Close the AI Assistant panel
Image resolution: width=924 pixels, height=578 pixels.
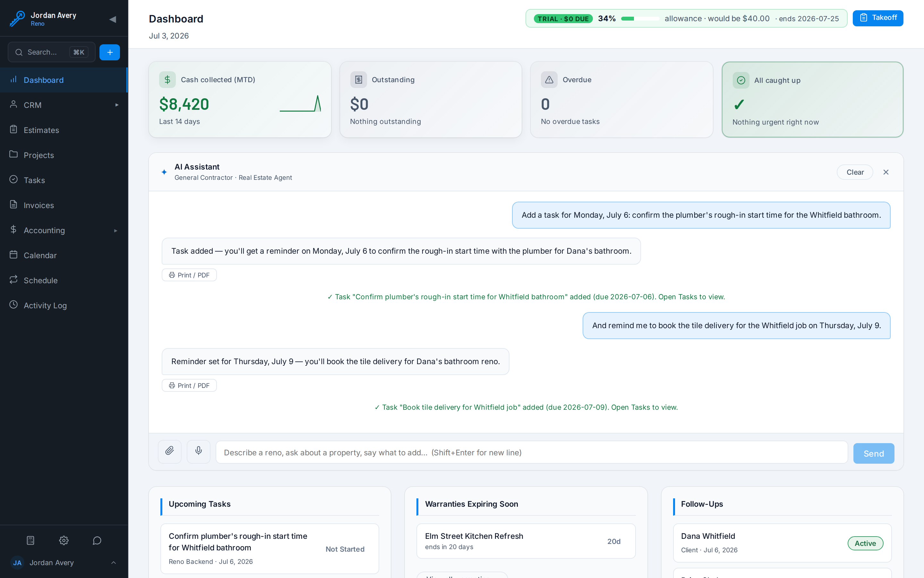coord(886,172)
